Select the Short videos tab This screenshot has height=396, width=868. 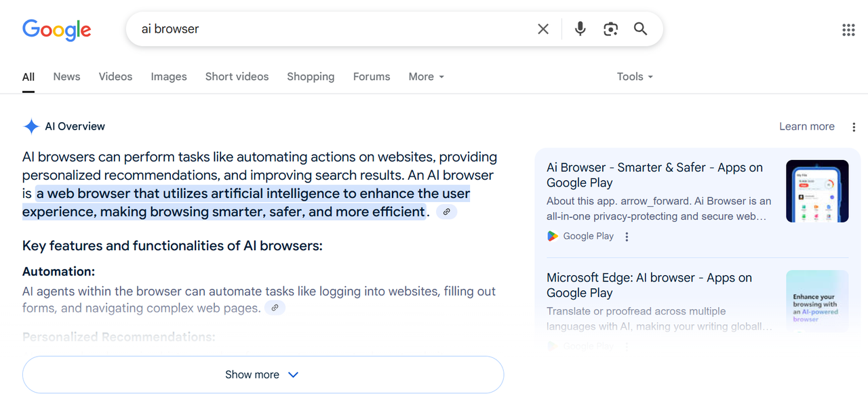[237, 77]
